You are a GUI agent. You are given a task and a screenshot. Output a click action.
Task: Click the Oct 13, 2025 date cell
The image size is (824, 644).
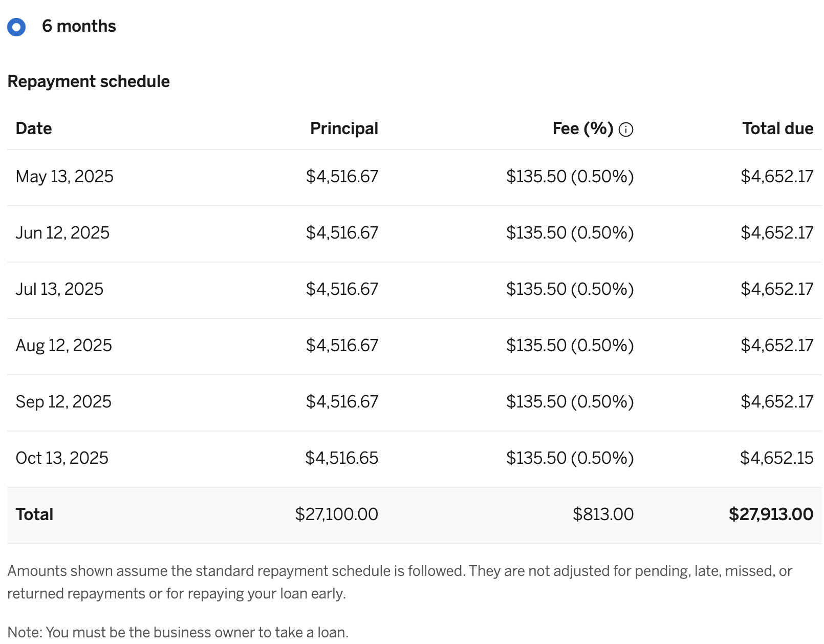[x=62, y=458]
